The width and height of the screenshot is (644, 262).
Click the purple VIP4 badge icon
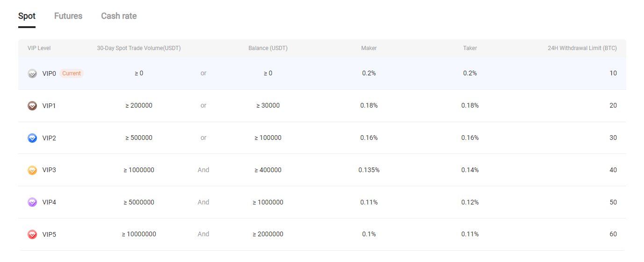coord(32,203)
